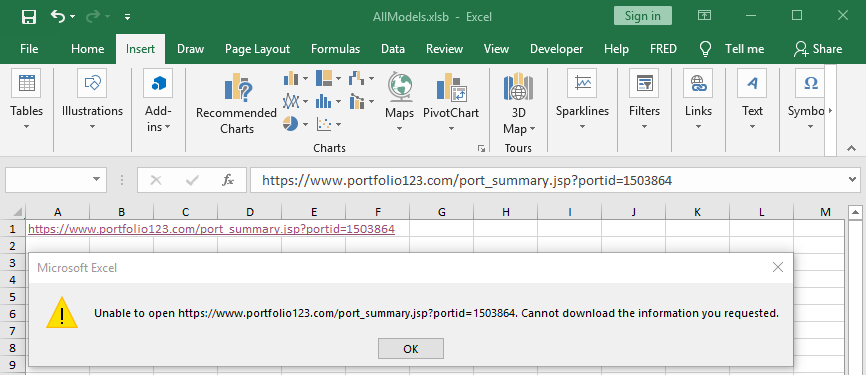Open Ribbon Display Options icon

(704, 15)
